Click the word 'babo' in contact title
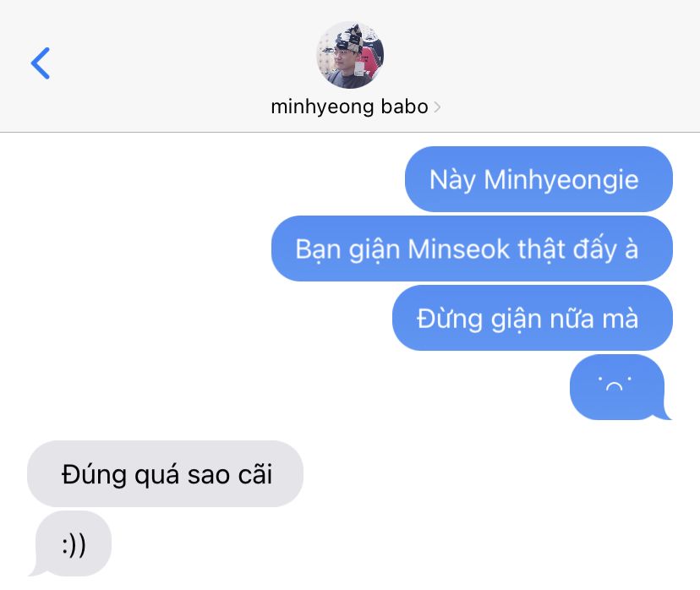 [404, 107]
